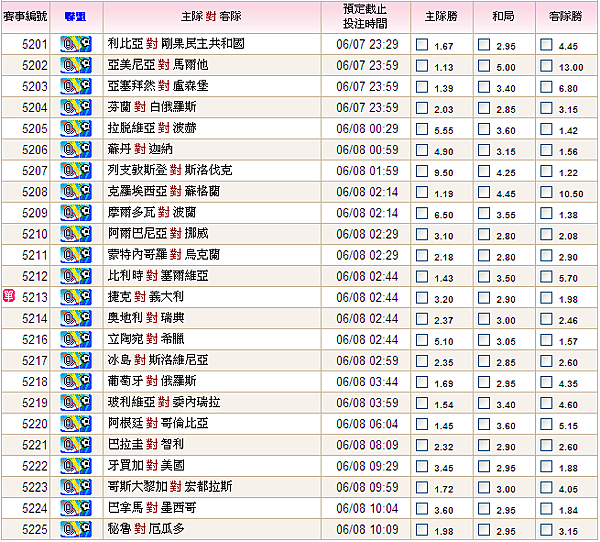Open the league icon for match 5210

click(76, 234)
